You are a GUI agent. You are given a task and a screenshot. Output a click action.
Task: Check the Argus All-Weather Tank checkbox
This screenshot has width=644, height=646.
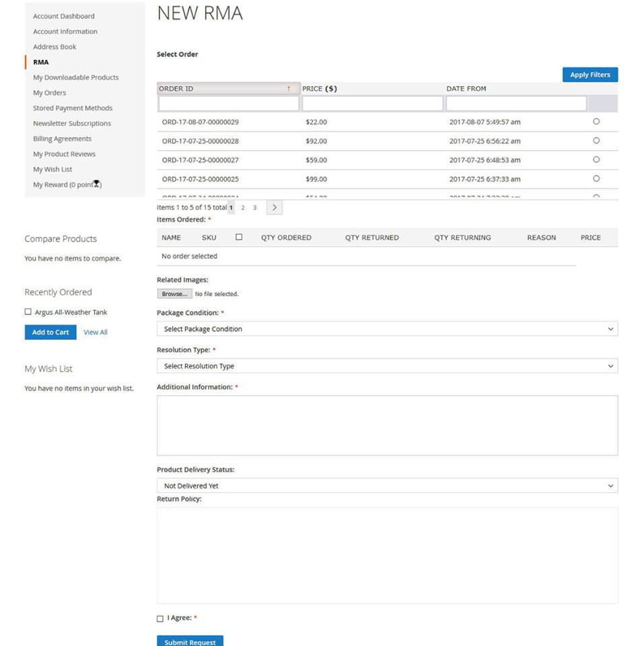pos(28,312)
